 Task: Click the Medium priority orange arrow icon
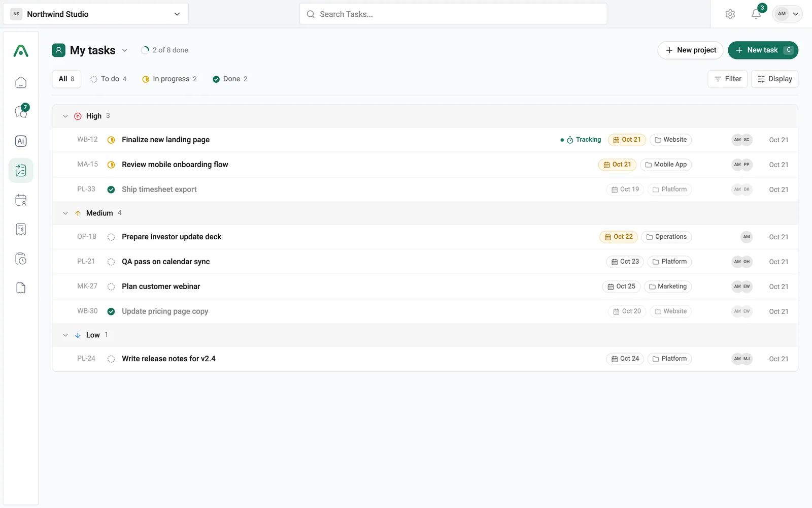point(78,213)
